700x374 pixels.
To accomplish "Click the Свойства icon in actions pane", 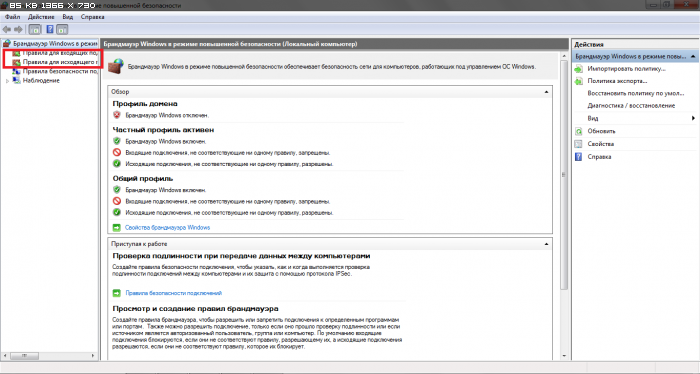I will [579, 144].
